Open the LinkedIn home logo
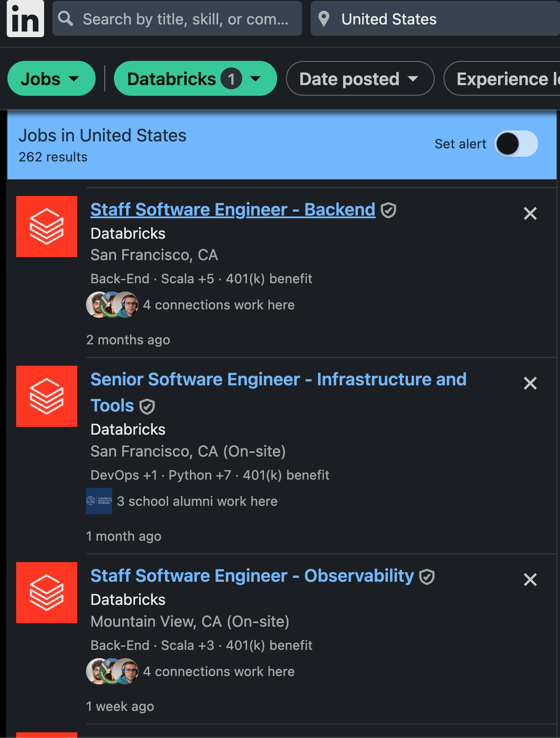Image resolution: width=560 pixels, height=738 pixels. [25, 18]
